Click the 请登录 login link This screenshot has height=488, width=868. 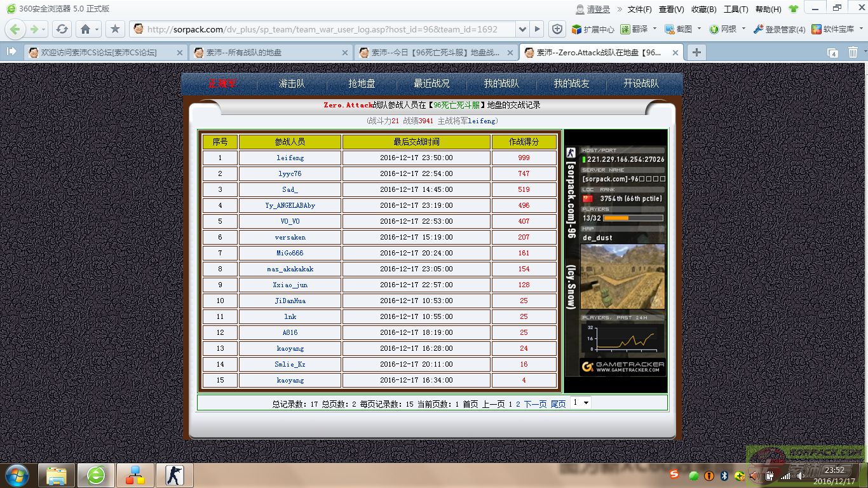[598, 9]
